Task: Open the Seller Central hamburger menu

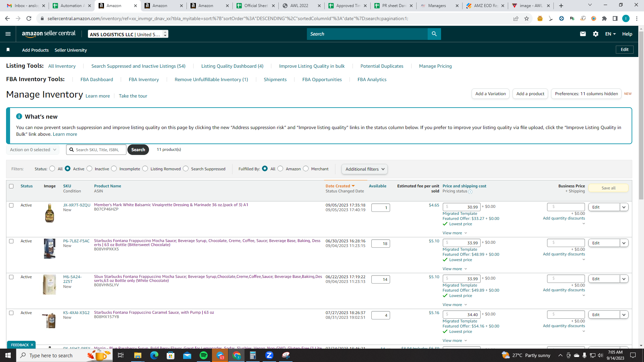Action: click(8, 34)
